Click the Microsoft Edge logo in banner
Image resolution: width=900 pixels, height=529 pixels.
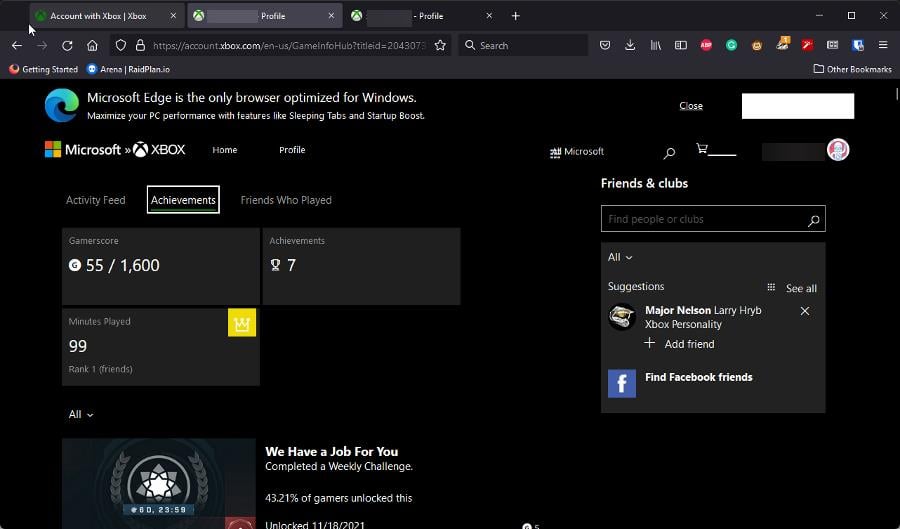coord(62,106)
